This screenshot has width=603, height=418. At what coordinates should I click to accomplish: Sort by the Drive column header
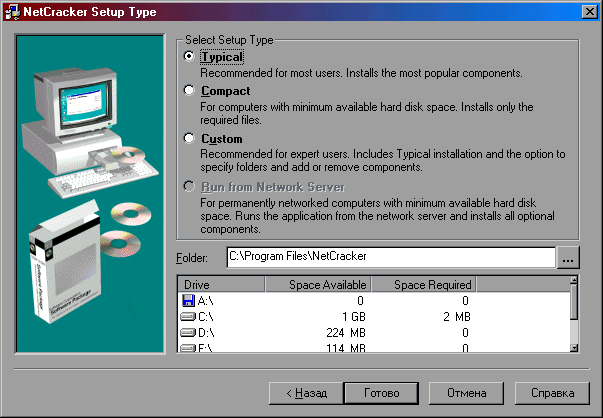point(221,285)
